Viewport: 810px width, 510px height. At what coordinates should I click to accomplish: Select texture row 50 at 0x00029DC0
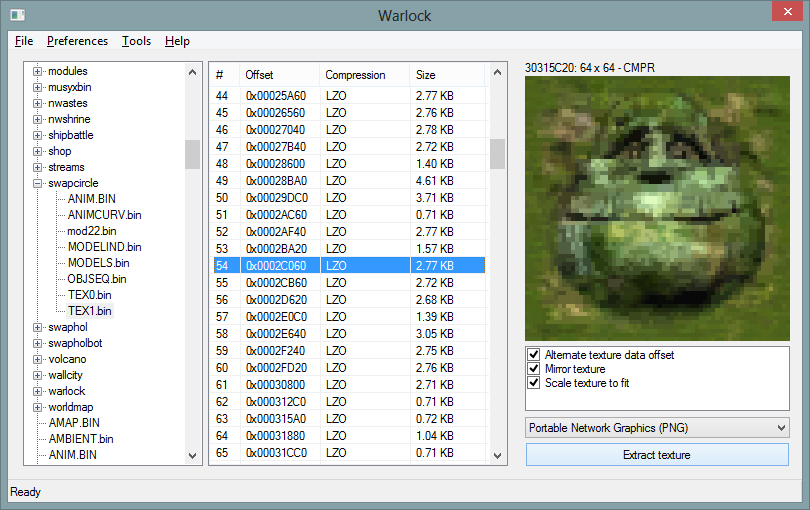pyautogui.click(x=349, y=198)
